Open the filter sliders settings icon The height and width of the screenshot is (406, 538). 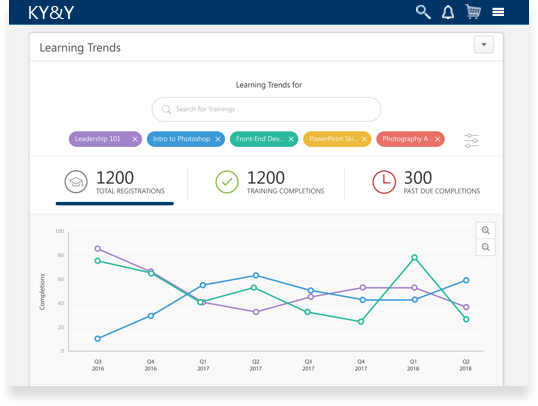point(471,141)
